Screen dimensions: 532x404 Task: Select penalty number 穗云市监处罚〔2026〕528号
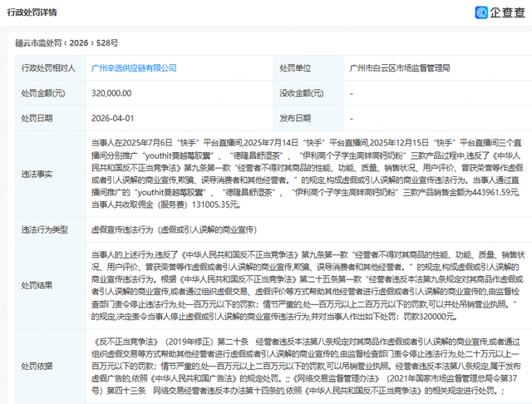tap(66, 43)
